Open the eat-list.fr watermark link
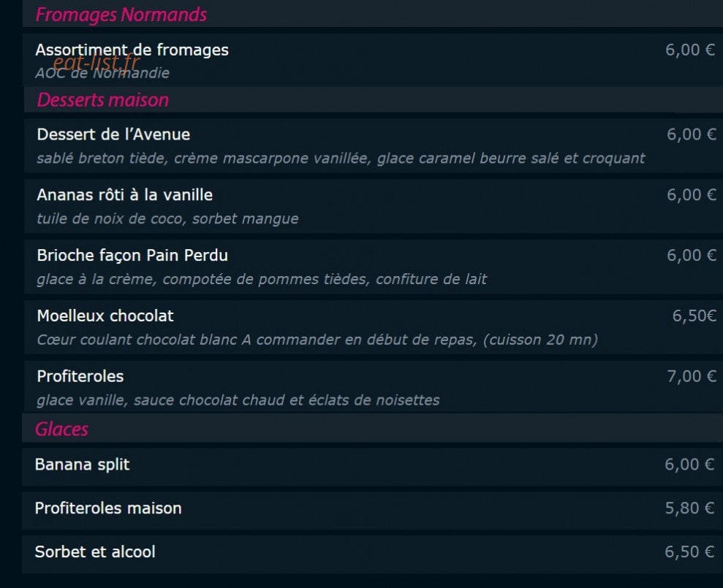The width and height of the screenshot is (723, 588). tap(96, 62)
